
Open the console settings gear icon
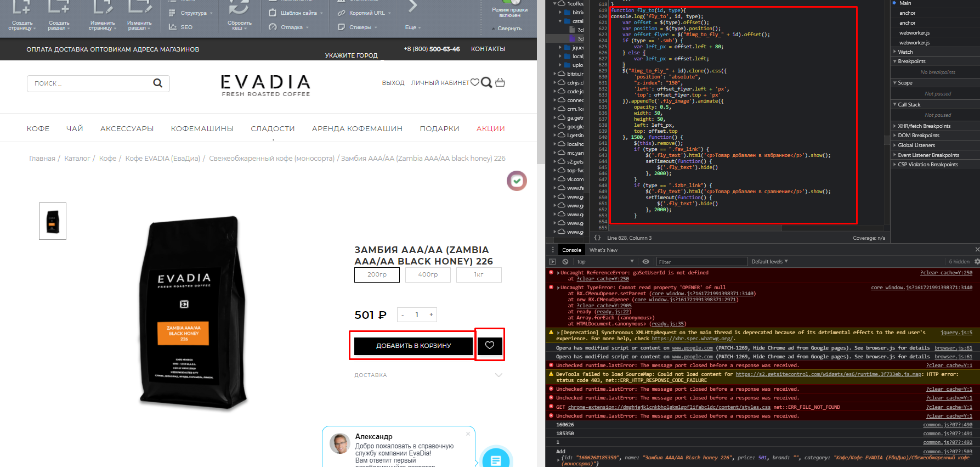pyautogui.click(x=977, y=262)
